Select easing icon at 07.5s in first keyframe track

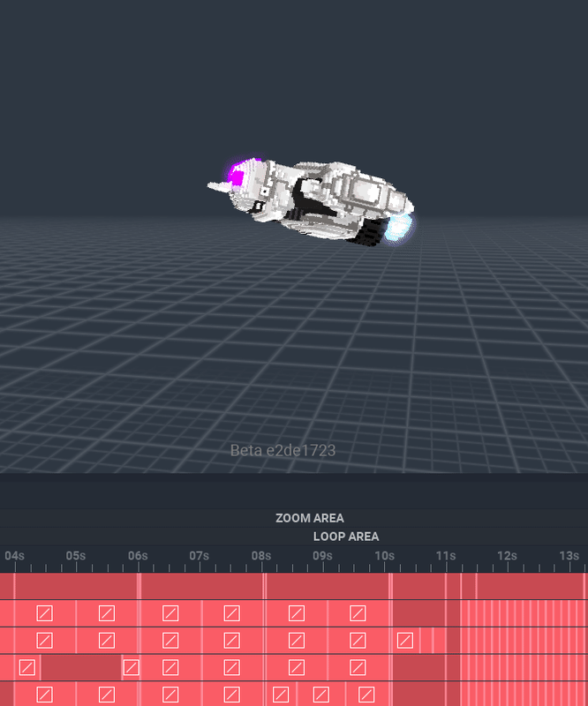(x=232, y=613)
